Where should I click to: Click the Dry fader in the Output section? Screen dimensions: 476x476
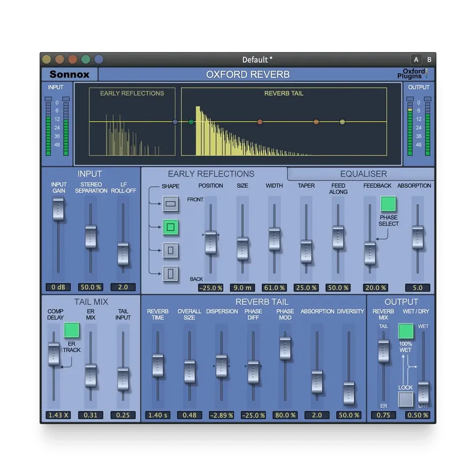coord(423,392)
